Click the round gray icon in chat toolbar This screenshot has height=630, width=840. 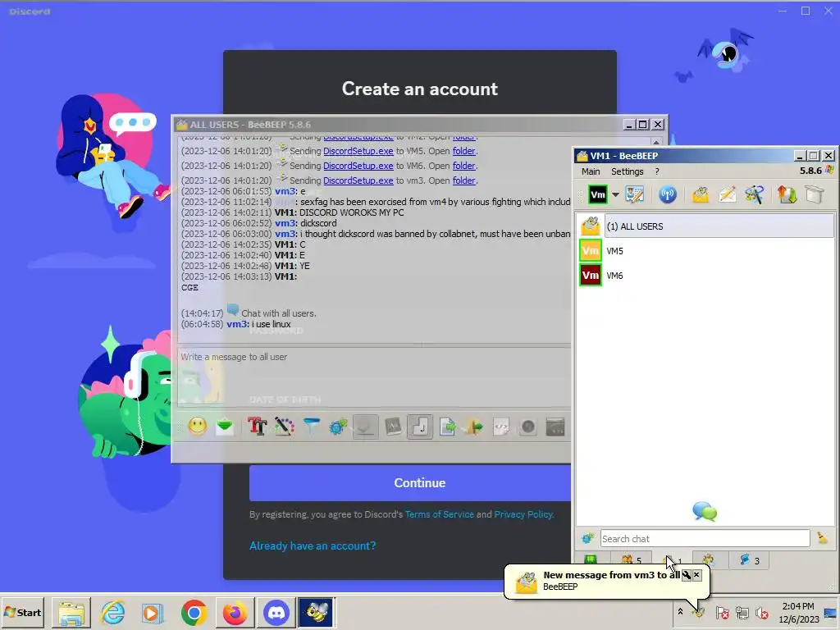point(528,427)
